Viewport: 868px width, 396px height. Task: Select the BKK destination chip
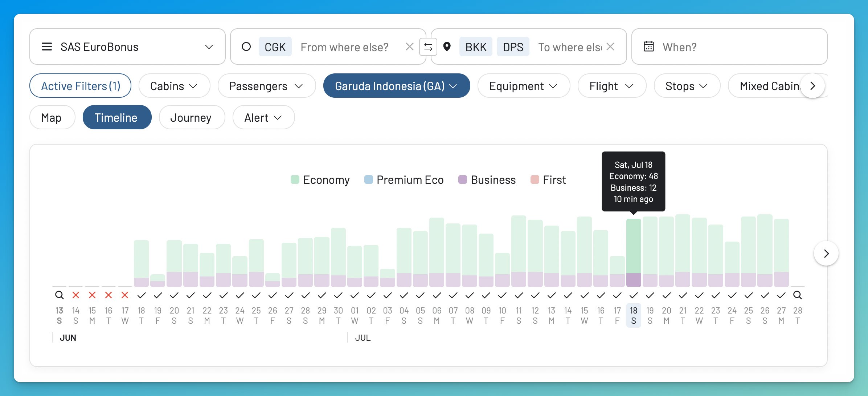(x=476, y=47)
